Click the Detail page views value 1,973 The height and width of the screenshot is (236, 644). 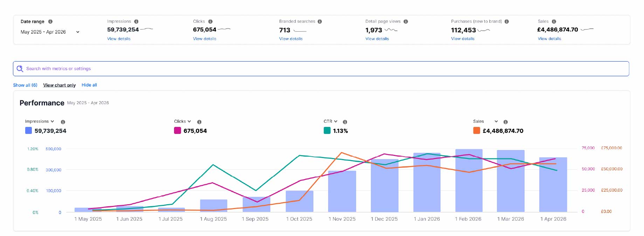click(374, 30)
